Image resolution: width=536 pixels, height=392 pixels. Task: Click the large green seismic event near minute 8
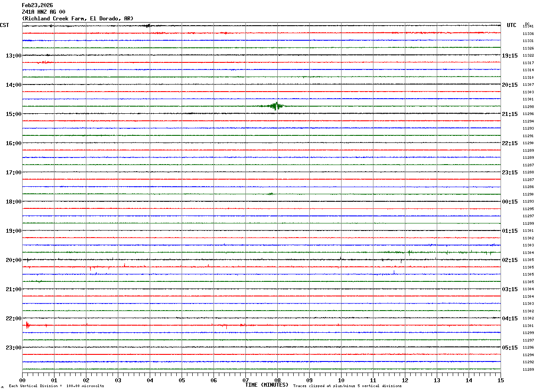tap(276, 106)
